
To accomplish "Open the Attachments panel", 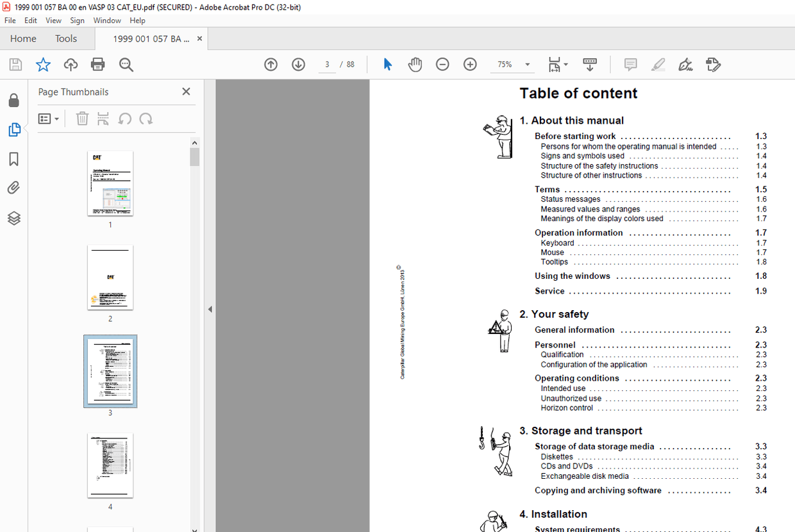I will [x=14, y=187].
